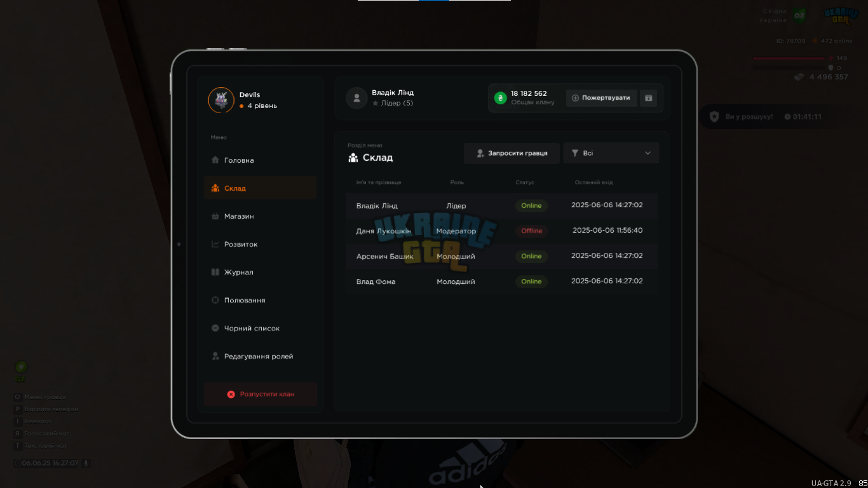Click Online badge in Влад Фома row
The height and width of the screenshot is (488, 868).
(x=531, y=281)
